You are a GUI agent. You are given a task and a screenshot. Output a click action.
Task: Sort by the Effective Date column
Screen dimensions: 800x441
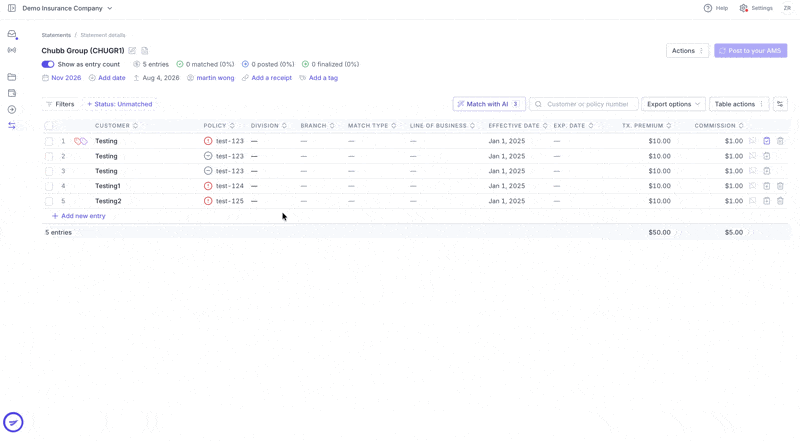click(x=517, y=126)
